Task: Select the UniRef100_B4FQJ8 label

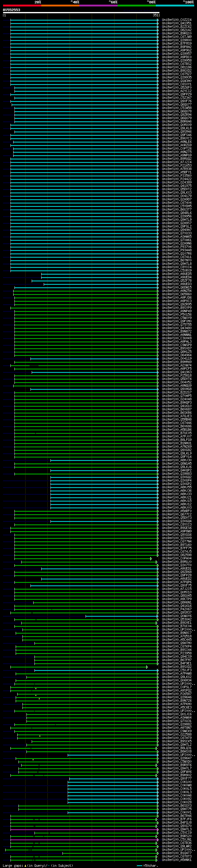Action: coord(176,822)
